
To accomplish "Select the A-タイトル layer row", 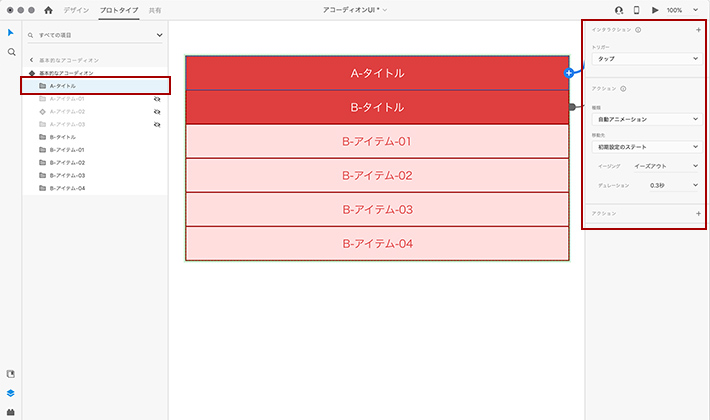I will pos(95,86).
